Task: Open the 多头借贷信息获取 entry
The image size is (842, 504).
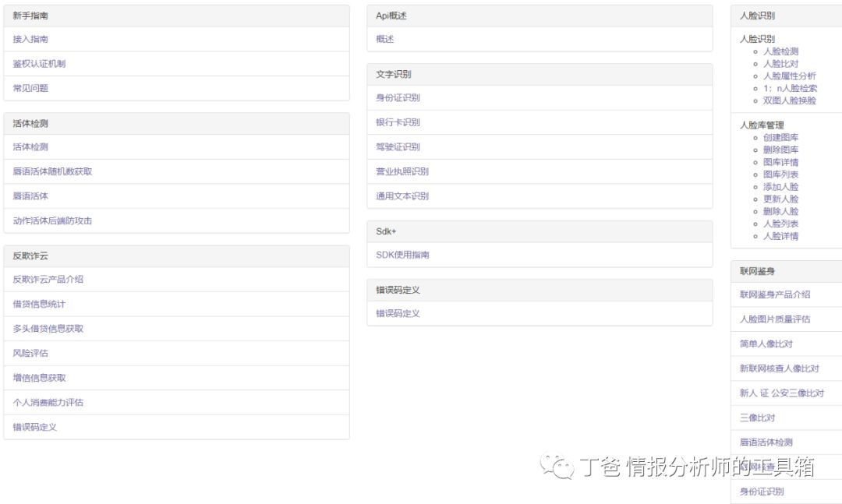Action: click(x=48, y=329)
